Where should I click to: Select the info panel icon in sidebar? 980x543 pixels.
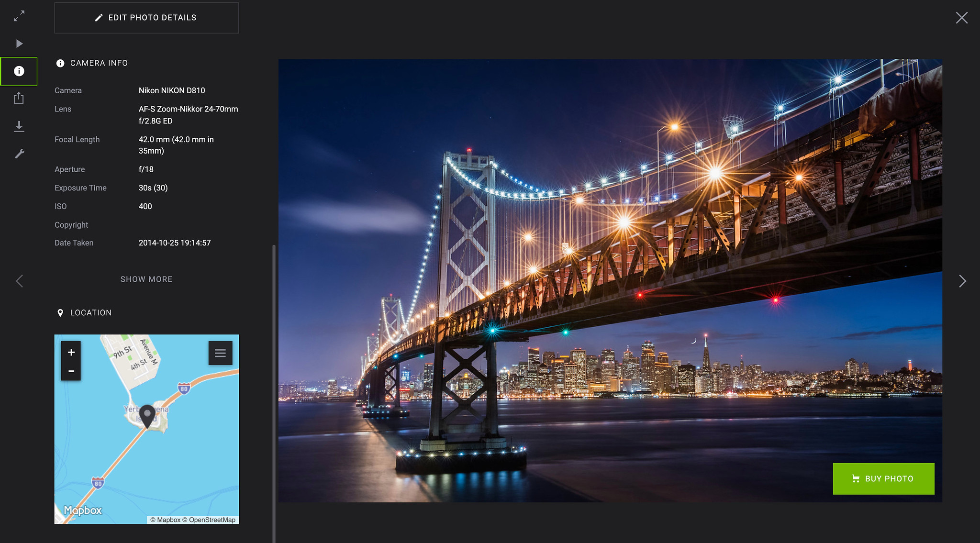(19, 71)
